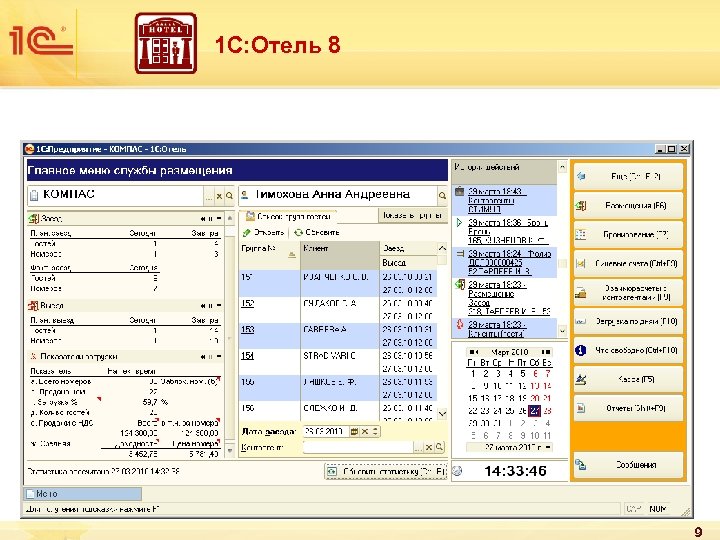This screenshot has width=720, height=540.
Task: Open Сообщения button
Action: pos(628,465)
